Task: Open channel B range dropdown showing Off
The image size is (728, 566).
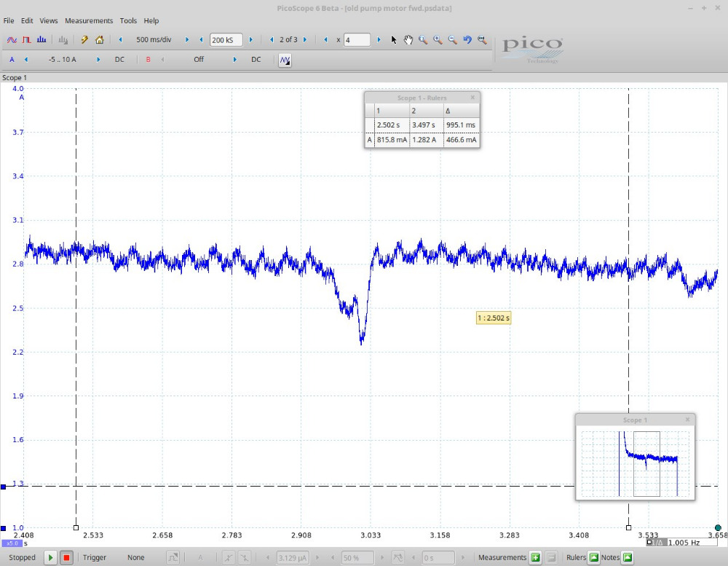Action: point(198,60)
